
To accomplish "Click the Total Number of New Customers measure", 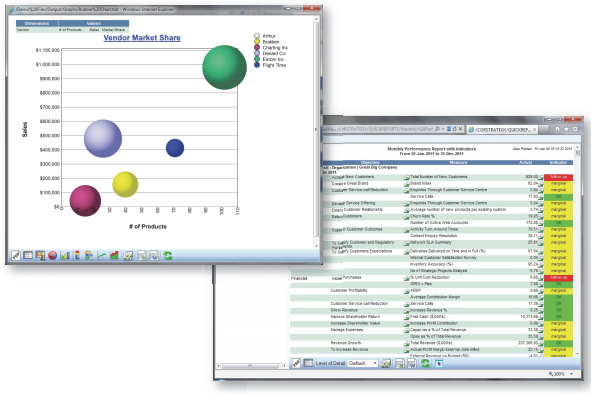I will point(438,176).
